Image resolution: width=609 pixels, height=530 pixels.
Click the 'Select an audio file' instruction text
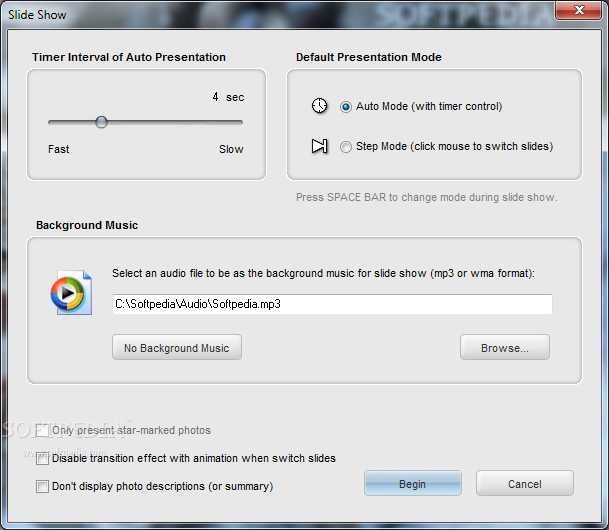click(324, 273)
